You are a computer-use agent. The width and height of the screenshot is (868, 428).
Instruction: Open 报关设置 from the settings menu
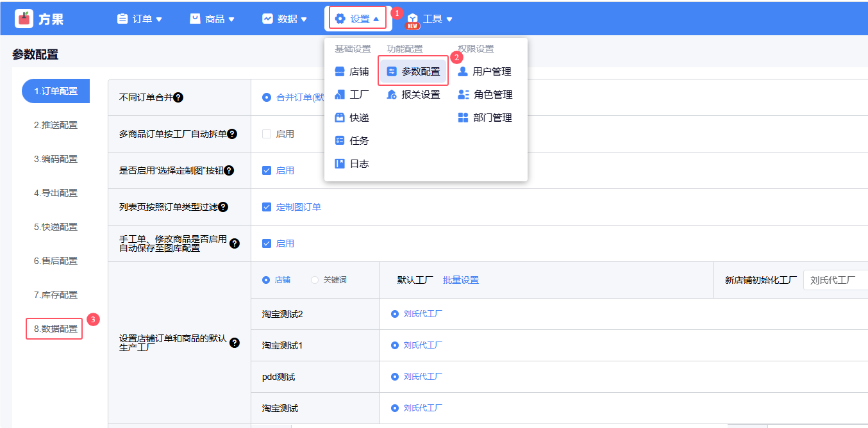413,95
